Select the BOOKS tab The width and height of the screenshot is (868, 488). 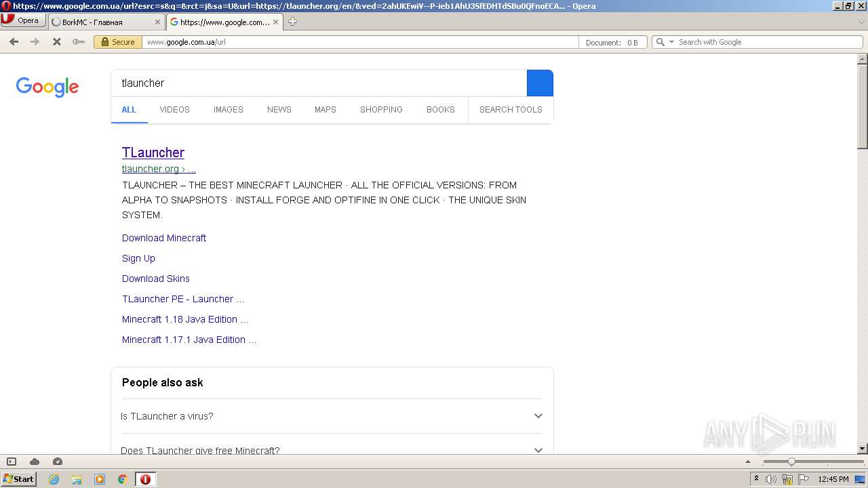[440, 110]
